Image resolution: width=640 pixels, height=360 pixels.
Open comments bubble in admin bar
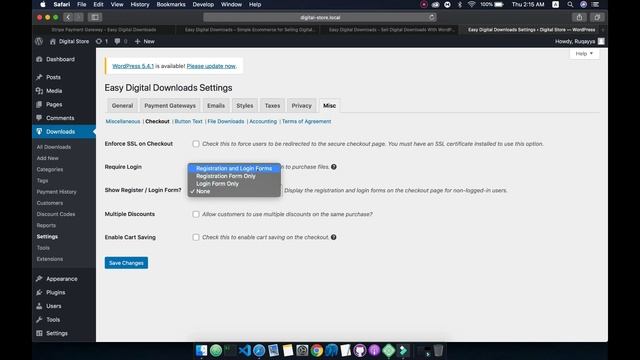[120, 41]
